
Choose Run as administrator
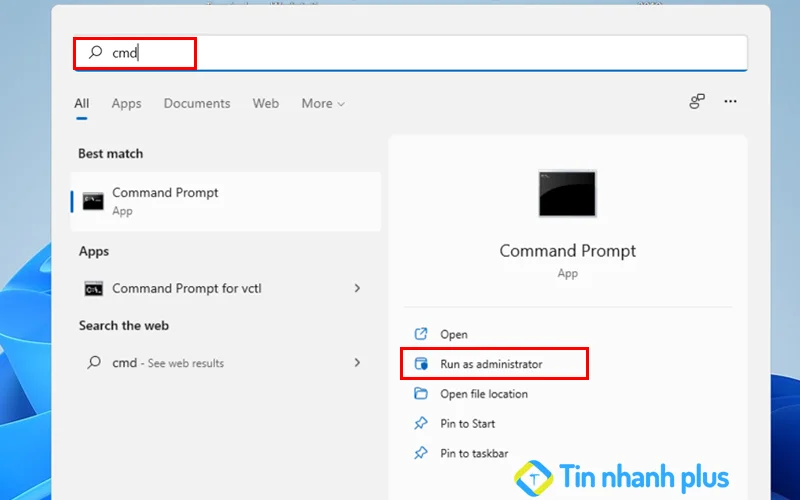pyautogui.click(x=491, y=364)
